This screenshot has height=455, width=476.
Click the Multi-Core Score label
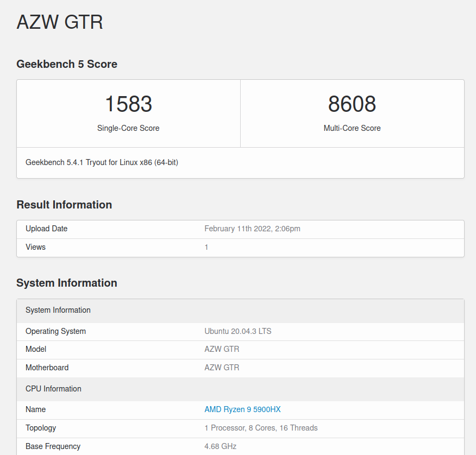pos(352,128)
